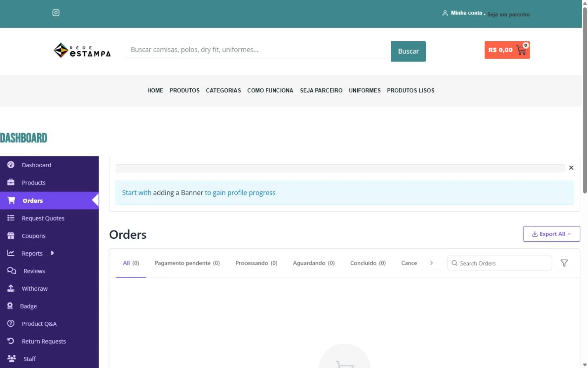Image resolution: width=588 pixels, height=368 pixels.
Task: Switch to Processando tab
Action: pyautogui.click(x=256, y=263)
